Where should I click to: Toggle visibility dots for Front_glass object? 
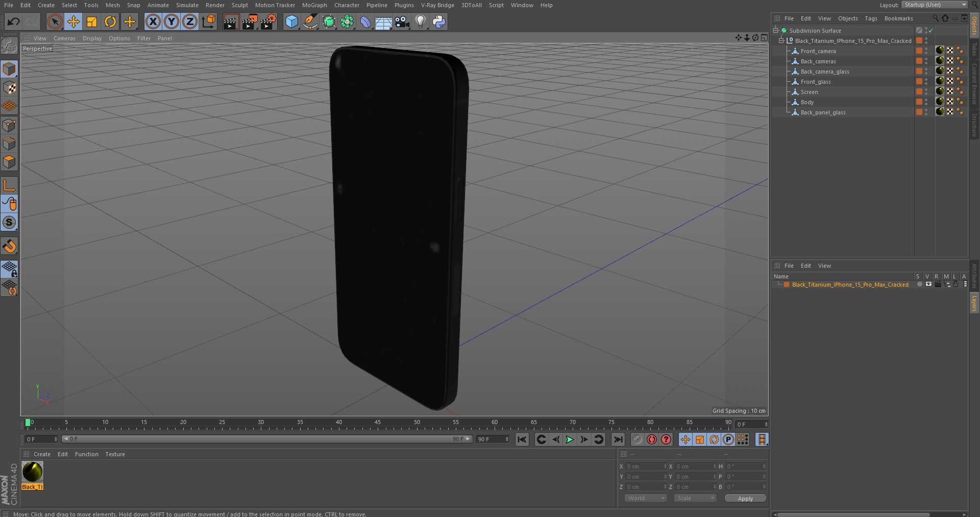[x=926, y=82]
